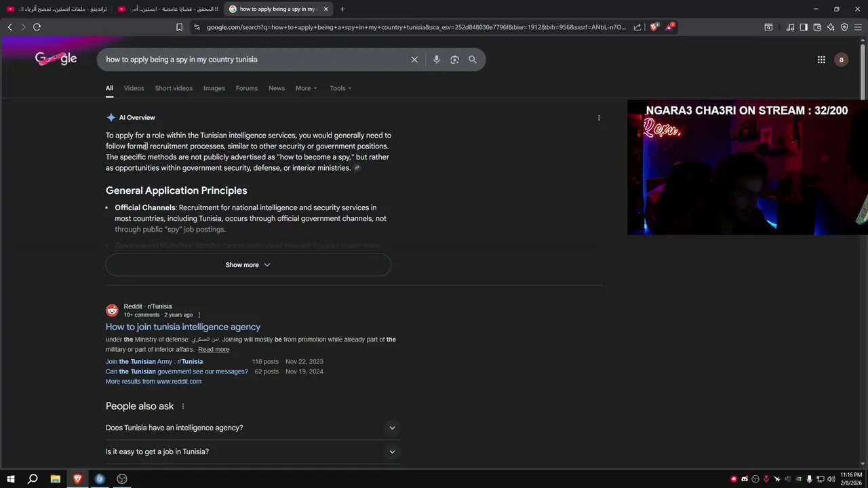Image resolution: width=868 pixels, height=488 pixels.
Task: Open People also ask three-dot menu
Action: [x=182, y=407]
